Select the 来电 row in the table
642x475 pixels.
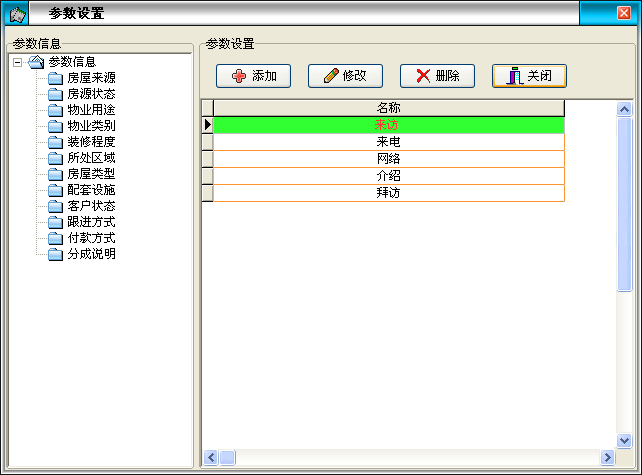pyautogui.click(x=388, y=142)
